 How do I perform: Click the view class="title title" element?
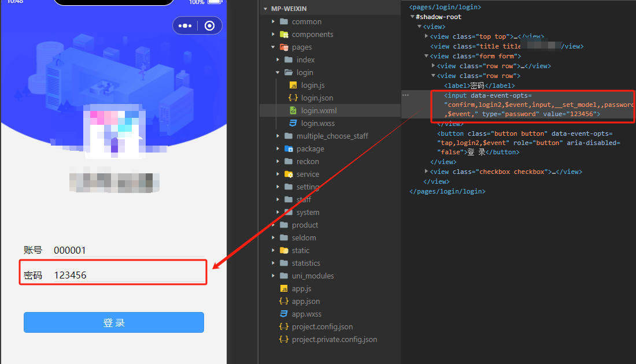[x=506, y=46]
